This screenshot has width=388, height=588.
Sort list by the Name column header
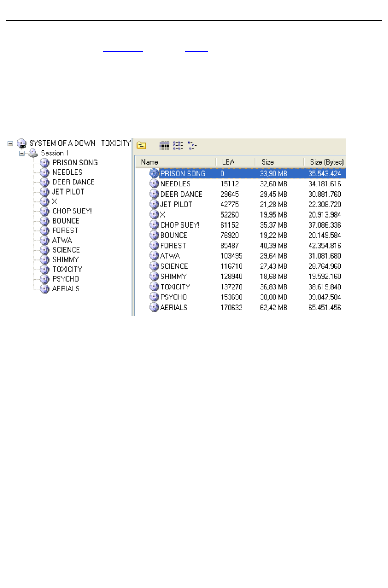175,162
